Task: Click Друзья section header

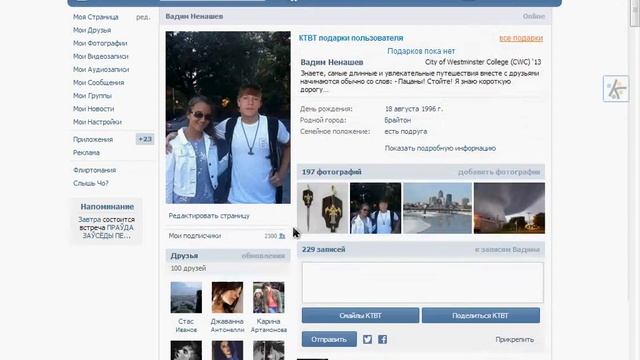Action: [x=184, y=256]
